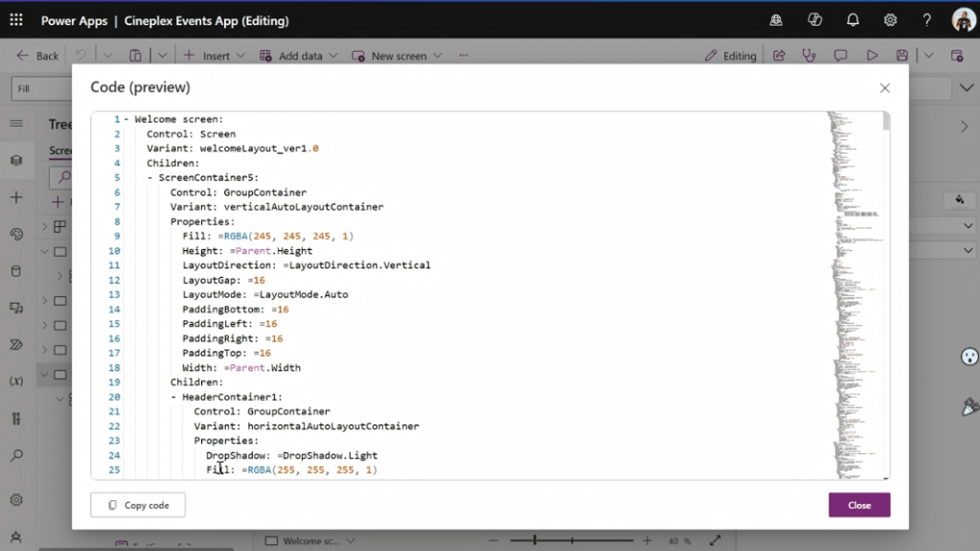Click the Copy code button

138,505
